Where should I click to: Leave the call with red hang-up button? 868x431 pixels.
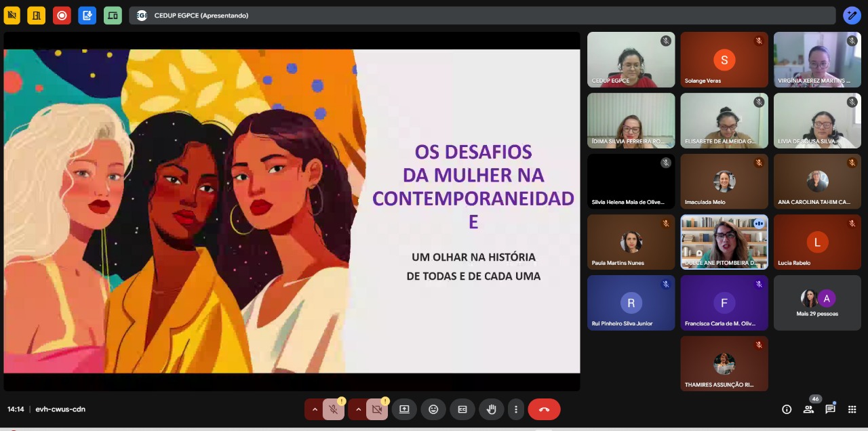click(x=544, y=409)
